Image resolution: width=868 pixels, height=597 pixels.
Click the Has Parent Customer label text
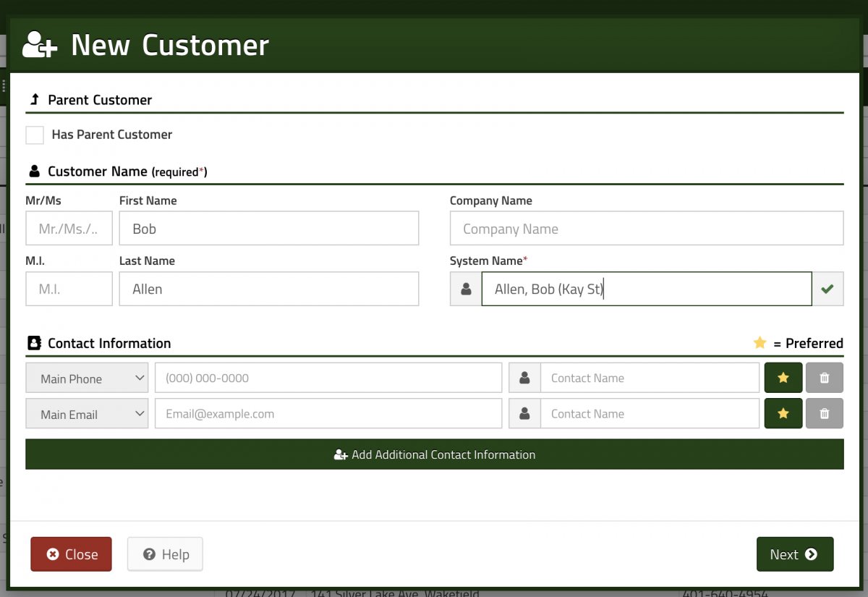112,135
